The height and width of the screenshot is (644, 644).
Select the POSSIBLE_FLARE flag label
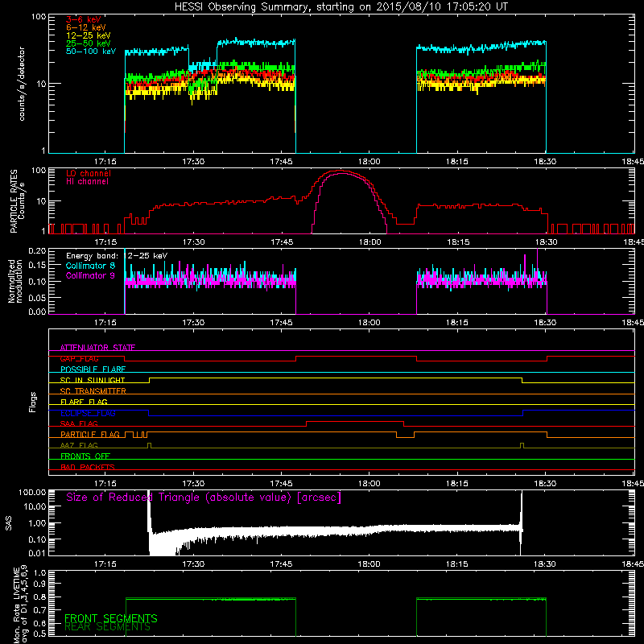point(93,369)
